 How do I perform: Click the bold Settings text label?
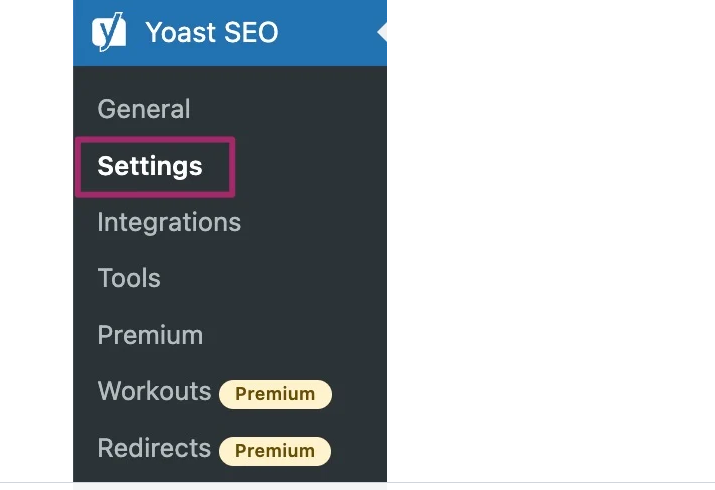150,166
